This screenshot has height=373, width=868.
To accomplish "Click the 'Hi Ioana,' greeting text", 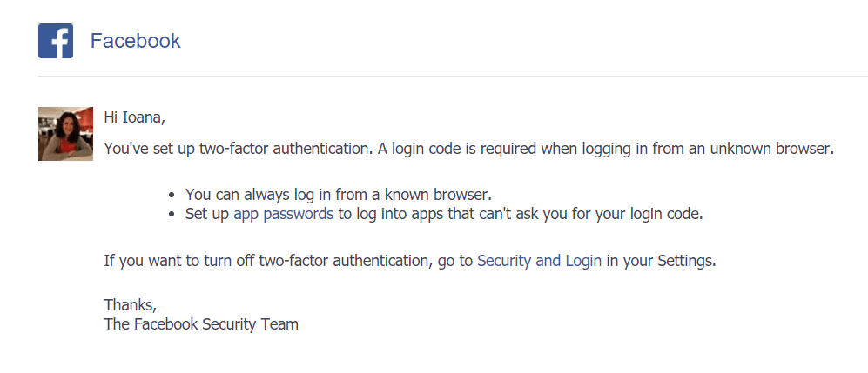I will (135, 117).
